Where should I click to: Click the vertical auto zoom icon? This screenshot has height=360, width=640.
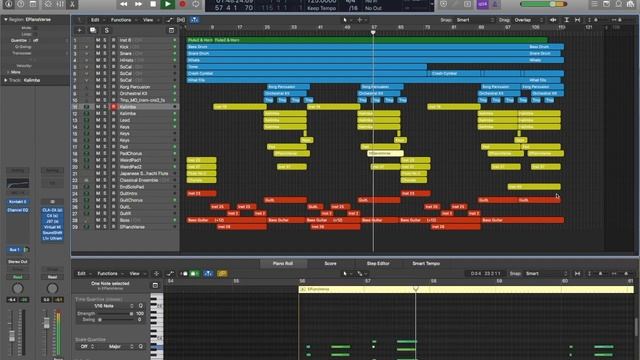click(567, 20)
